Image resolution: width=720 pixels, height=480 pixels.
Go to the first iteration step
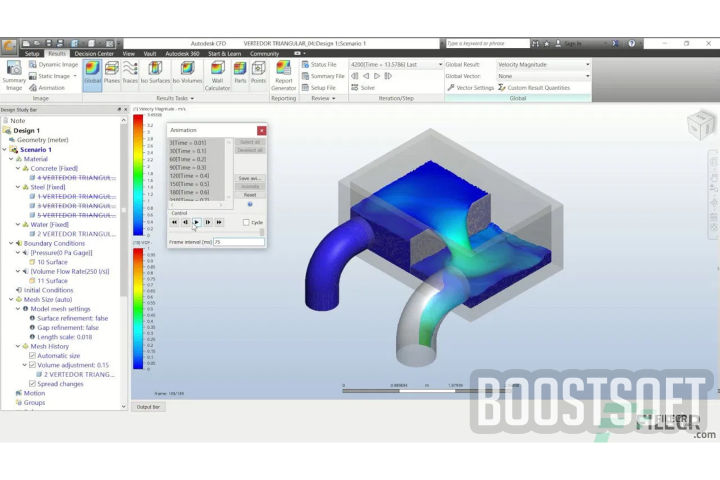(x=355, y=76)
